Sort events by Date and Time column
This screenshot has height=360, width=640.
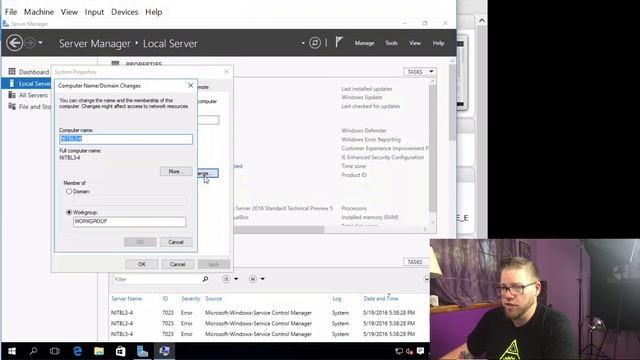[x=381, y=299]
